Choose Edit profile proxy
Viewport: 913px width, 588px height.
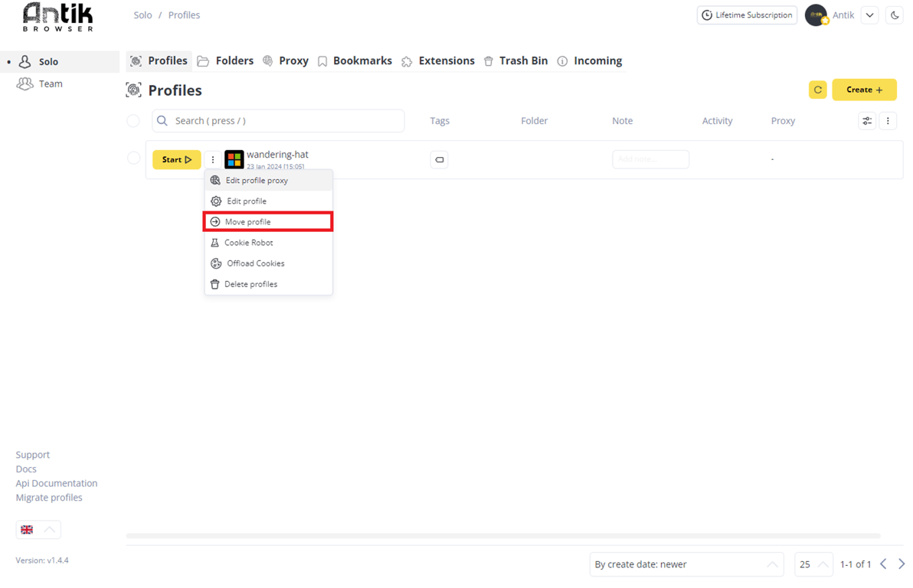(268, 181)
